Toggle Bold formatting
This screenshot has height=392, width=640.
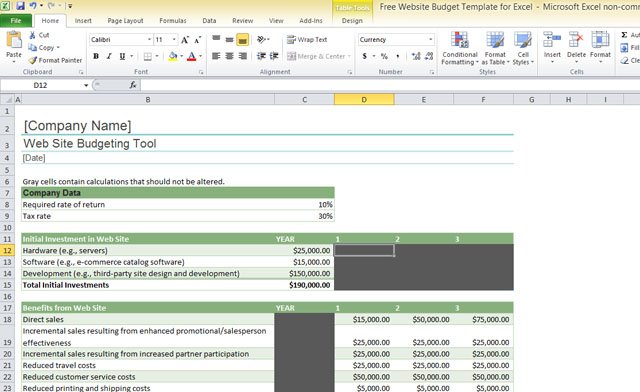tap(96, 56)
